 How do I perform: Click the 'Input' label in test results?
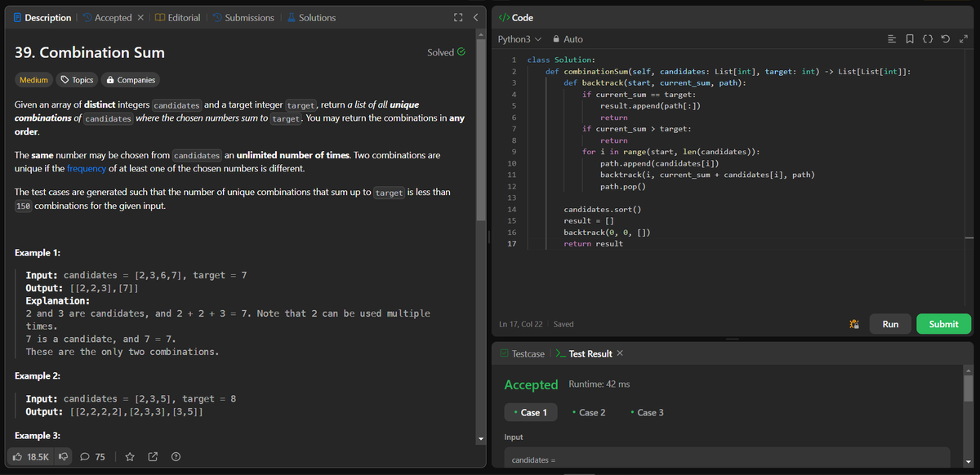pyautogui.click(x=514, y=437)
